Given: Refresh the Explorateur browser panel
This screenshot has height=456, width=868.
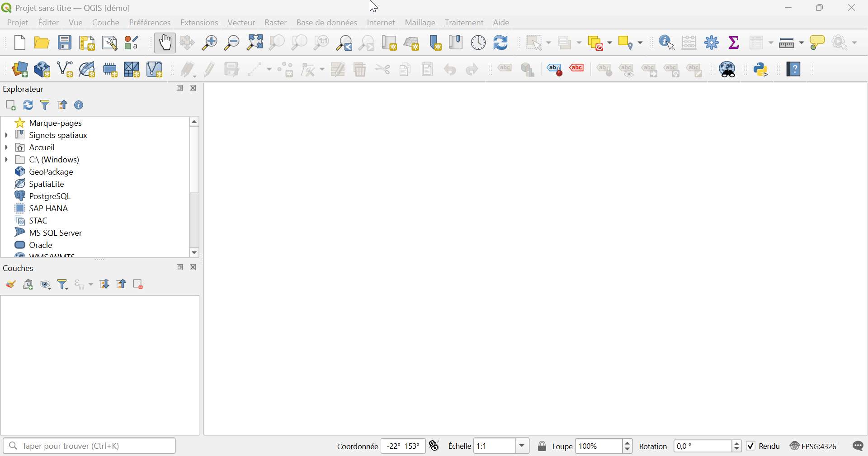Looking at the screenshot, I should tap(28, 105).
